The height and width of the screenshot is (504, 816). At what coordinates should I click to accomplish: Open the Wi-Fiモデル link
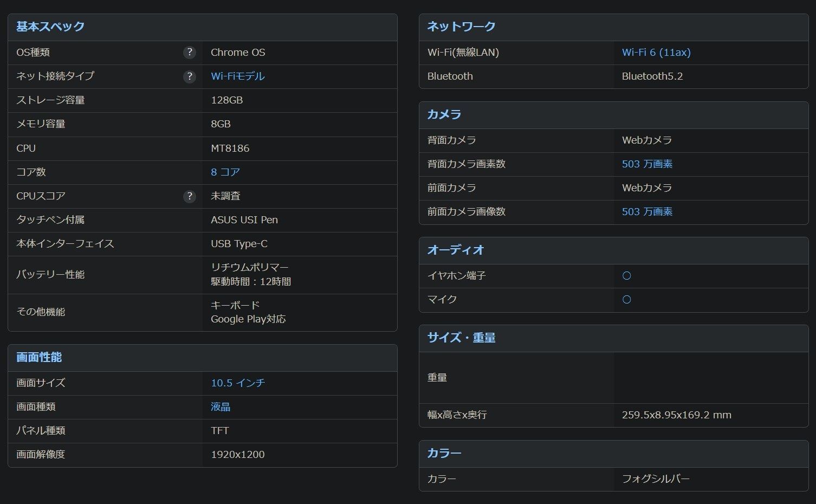coord(238,76)
